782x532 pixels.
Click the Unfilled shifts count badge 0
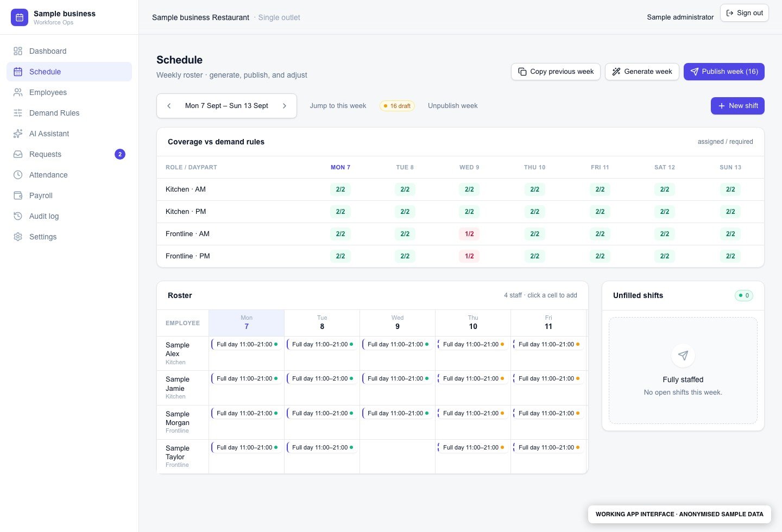point(743,295)
